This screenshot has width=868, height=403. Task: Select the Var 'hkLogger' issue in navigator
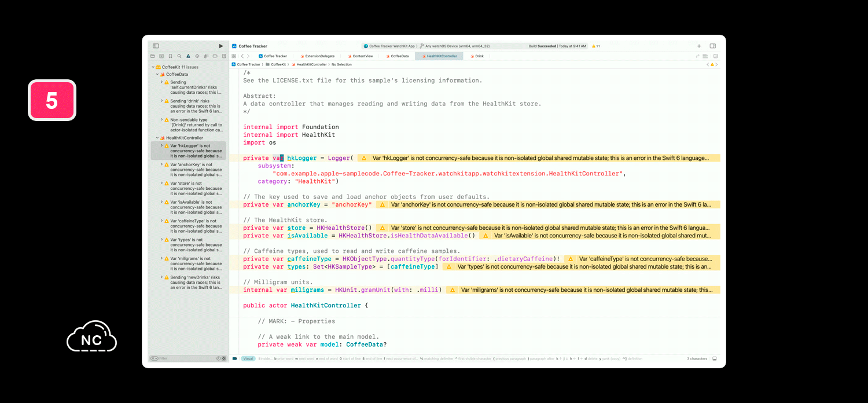click(189, 151)
